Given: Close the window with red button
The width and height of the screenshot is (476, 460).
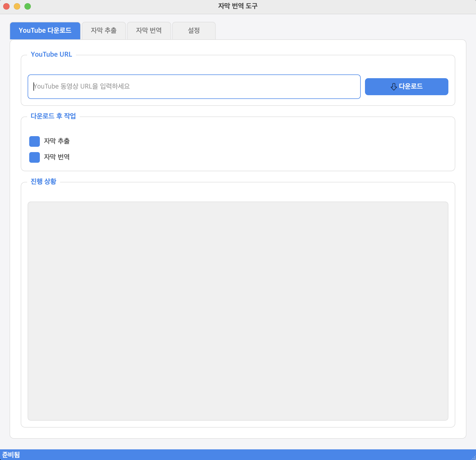Looking at the screenshot, I should pos(6,6).
